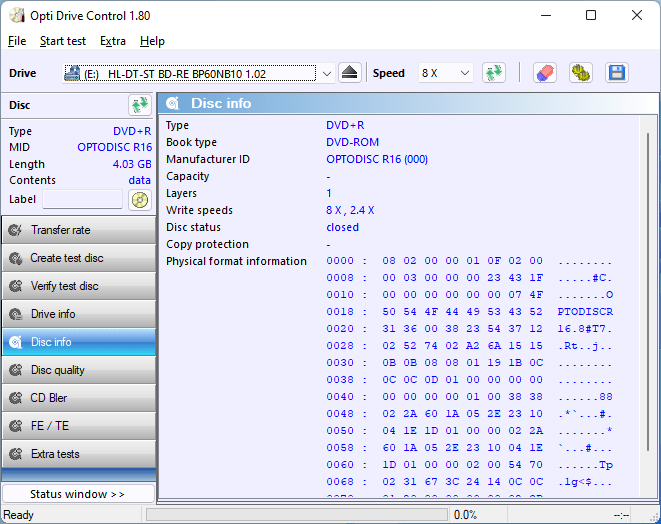Click the Physical format information label
661x524 pixels.
(236, 261)
